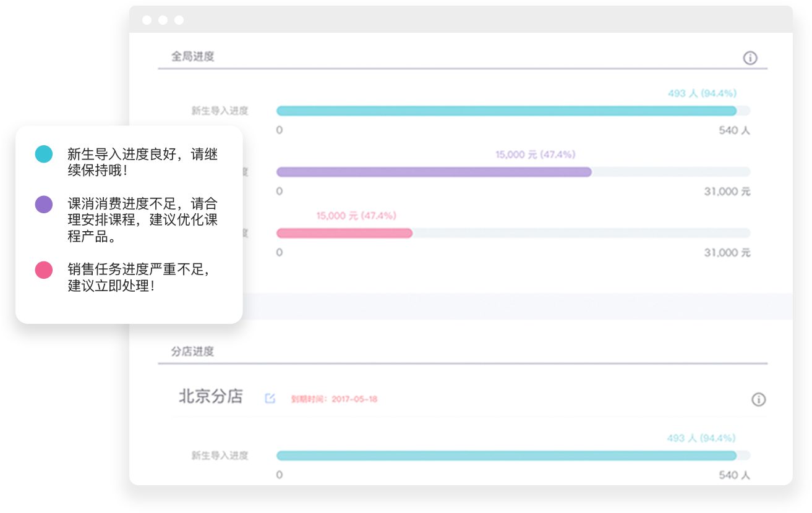Click the info icon beside 北京分店
812x513 pixels.
(758, 399)
